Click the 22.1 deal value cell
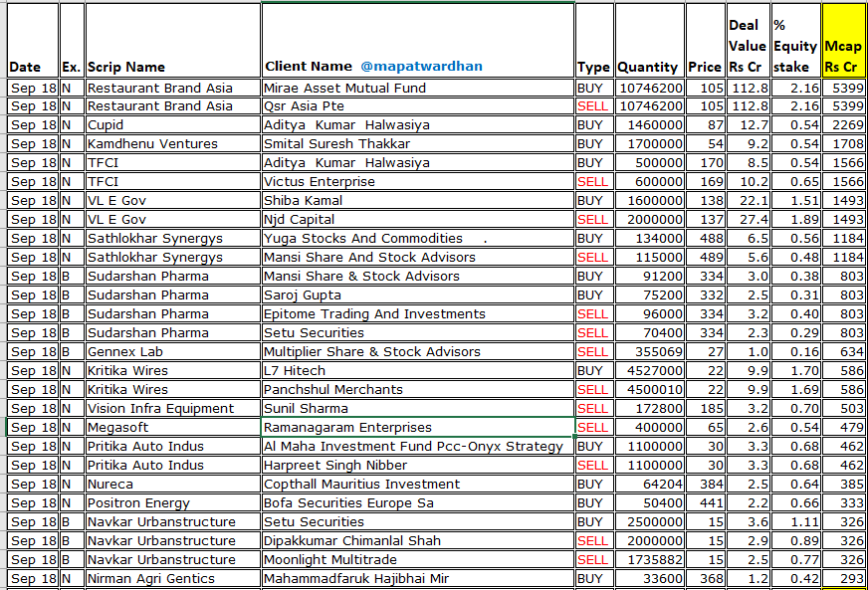Viewport: 868px width, 590px height. point(749,201)
